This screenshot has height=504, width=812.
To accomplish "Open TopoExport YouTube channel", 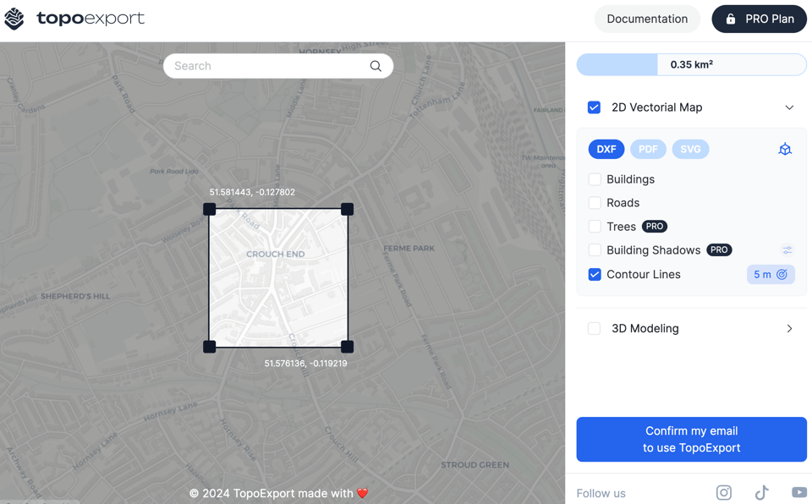I will 798,492.
